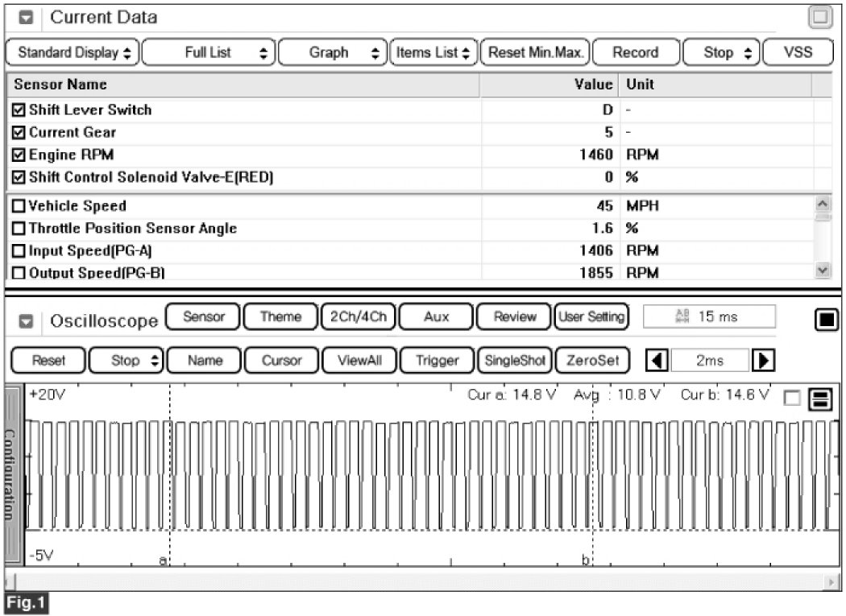The width and height of the screenshot is (846, 616).
Task: Click the channel layout icon above waveform
Action: (820, 399)
